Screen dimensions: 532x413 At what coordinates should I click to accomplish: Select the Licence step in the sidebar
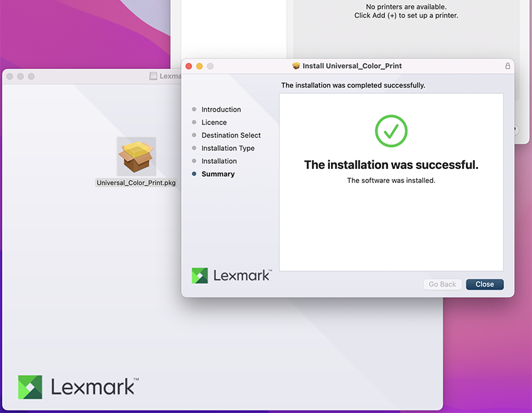tap(214, 122)
